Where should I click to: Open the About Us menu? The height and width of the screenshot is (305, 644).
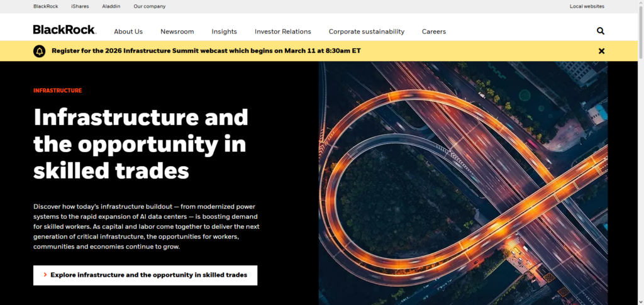point(128,31)
